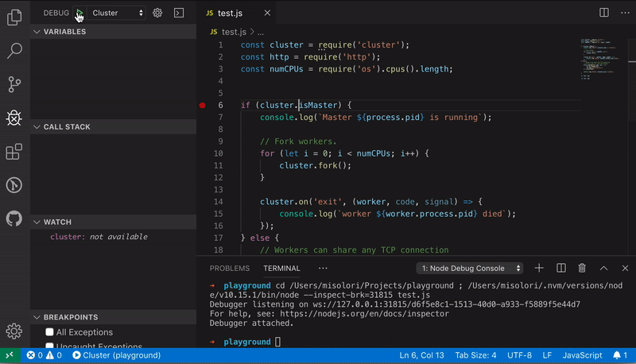This screenshot has height=364, width=636.
Task: Click the '// Fork workers.' comment
Action: coord(298,141)
